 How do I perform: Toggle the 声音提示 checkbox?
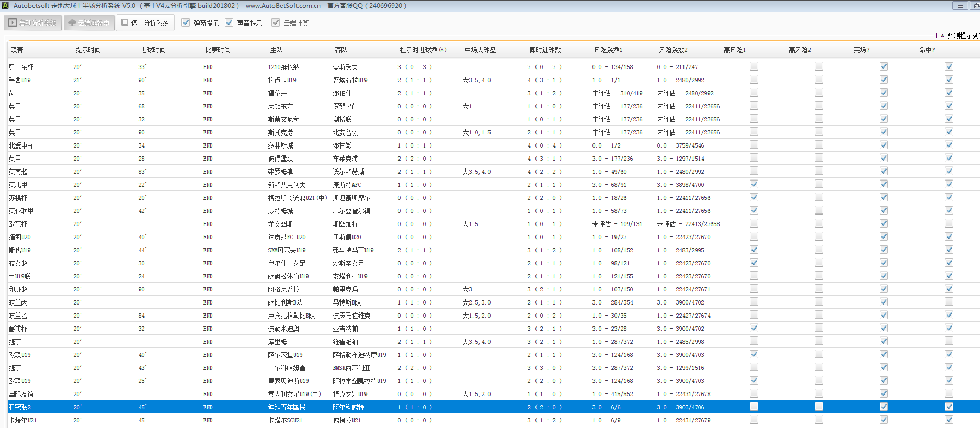point(229,22)
